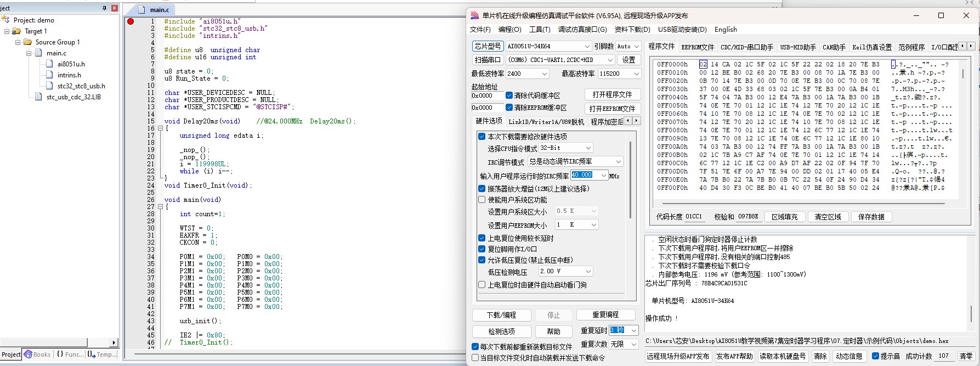Click the intrins.h header file icon

click(49, 75)
